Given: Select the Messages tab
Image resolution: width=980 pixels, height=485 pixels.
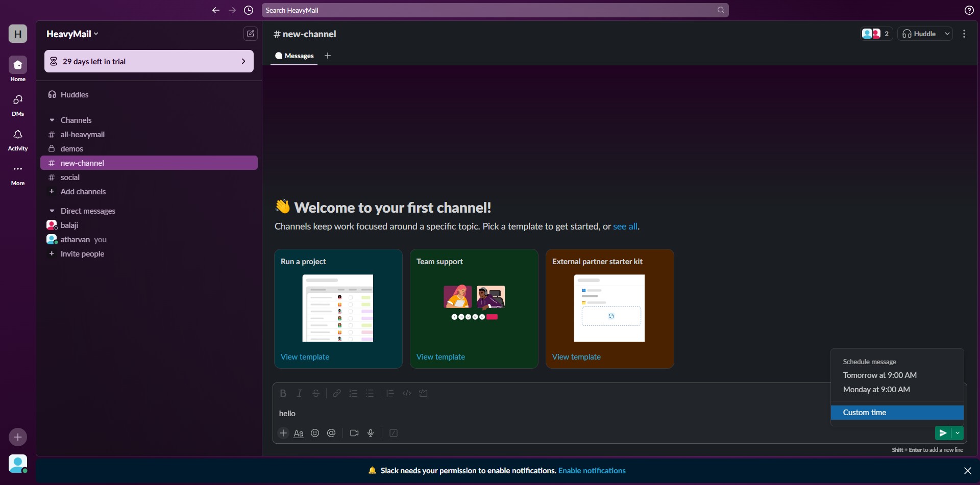Looking at the screenshot, I should pyautogui.click(x=294, y=56).
